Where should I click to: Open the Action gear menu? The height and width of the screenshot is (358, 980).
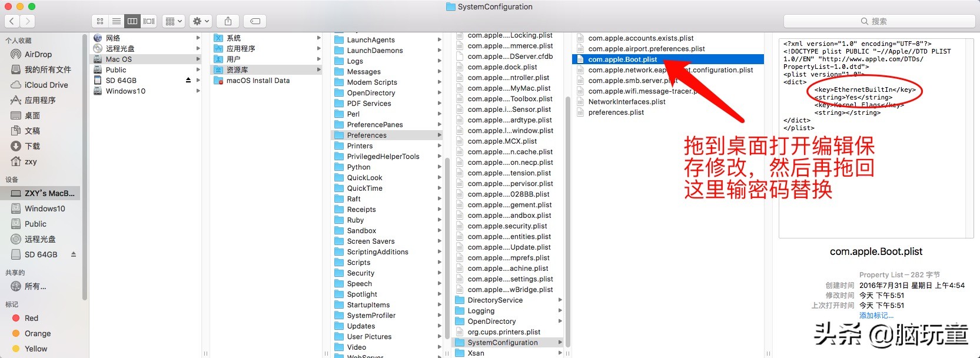(x=201, y=21)
